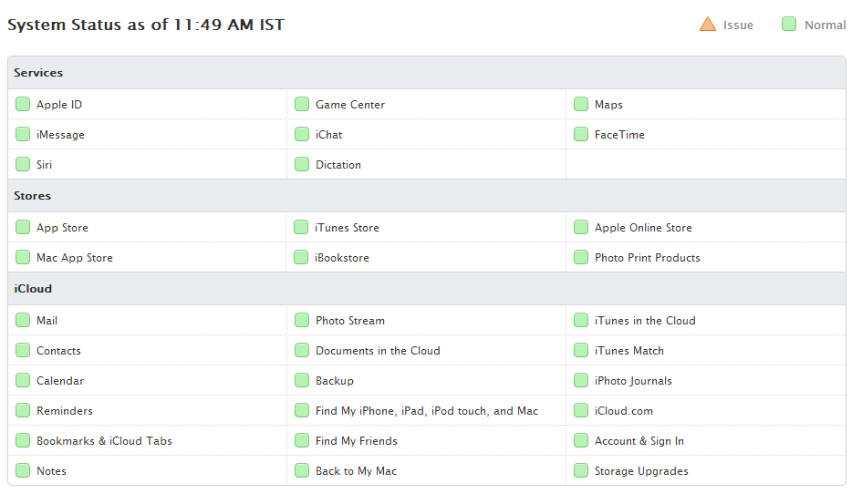Click the status icon beside Mac App Store
The width and height of the screenshot is (862, 504).
23,258
